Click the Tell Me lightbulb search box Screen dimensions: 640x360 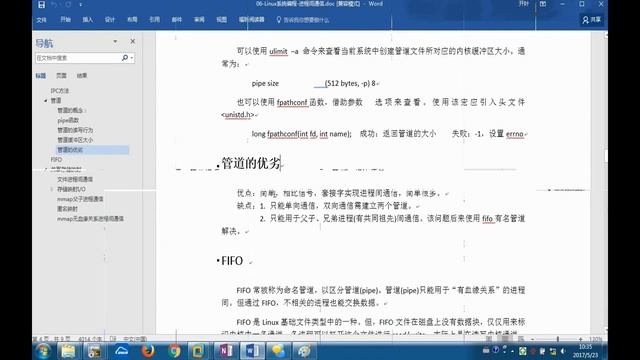[303, 20]
